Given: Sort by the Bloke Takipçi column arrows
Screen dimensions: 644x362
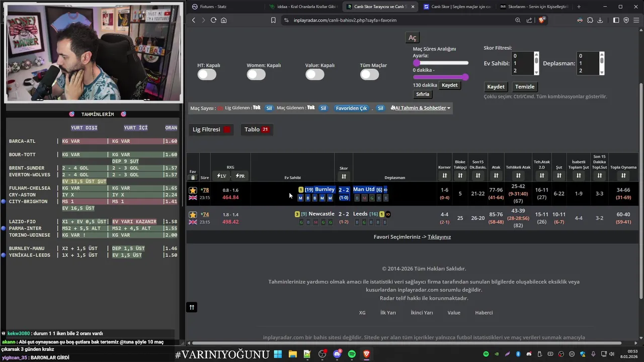Looking at the screenshot, I should pos(460,175).
